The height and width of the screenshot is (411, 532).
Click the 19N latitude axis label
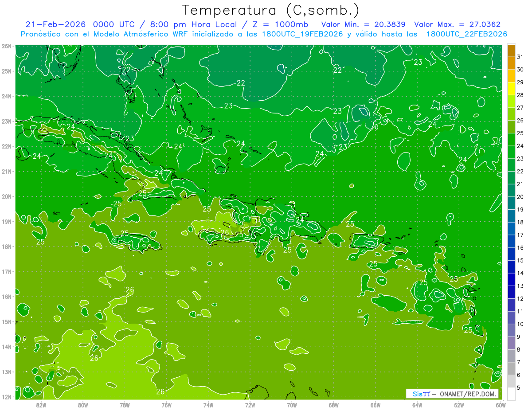pyautogui.click(x=6, y=221)
